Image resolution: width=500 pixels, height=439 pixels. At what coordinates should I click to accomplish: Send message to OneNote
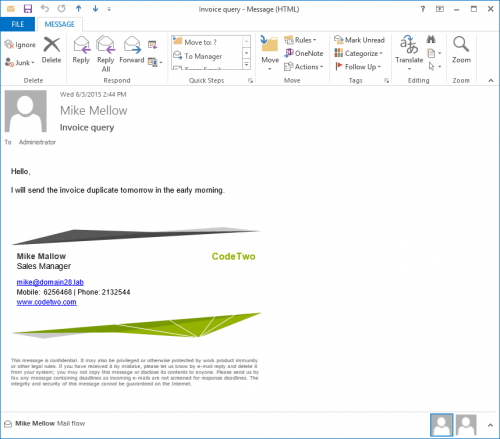[x=304, y=53]
